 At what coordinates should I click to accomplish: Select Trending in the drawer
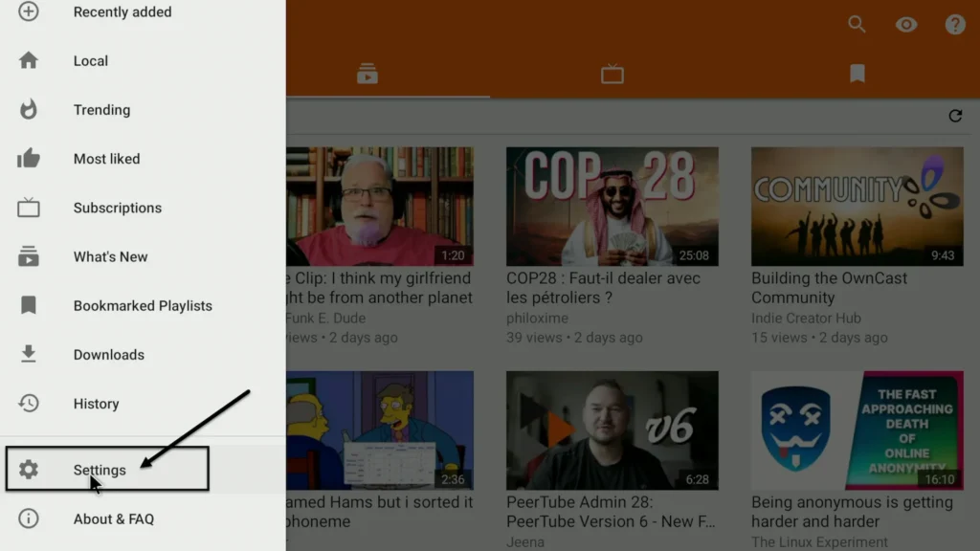[x=144, y=109]
